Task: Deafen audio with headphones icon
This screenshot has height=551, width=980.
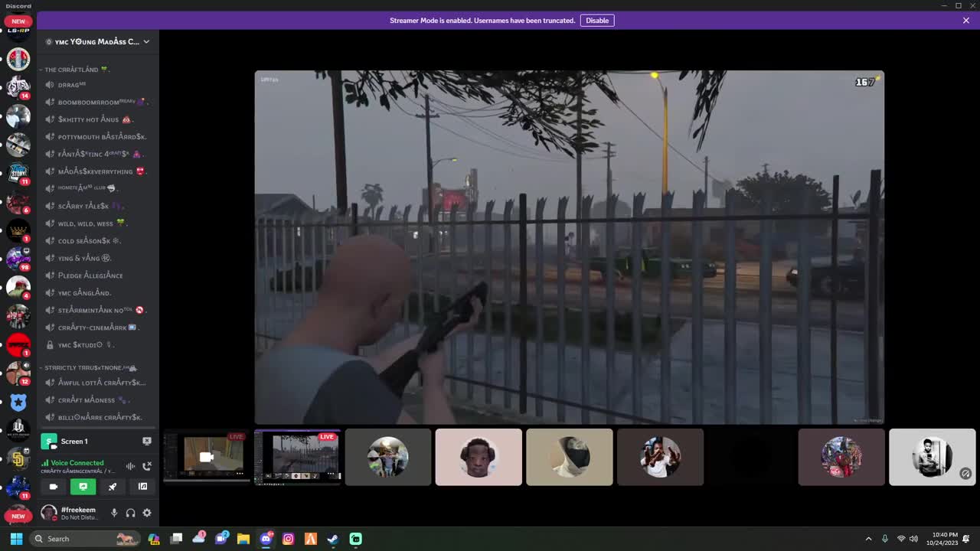Action: point(130,513)
